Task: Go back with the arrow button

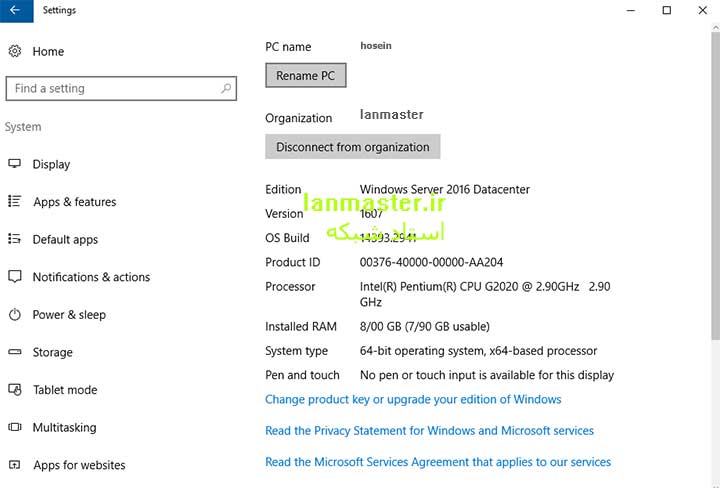Action: pyautogui.click(x=16, y=11)
